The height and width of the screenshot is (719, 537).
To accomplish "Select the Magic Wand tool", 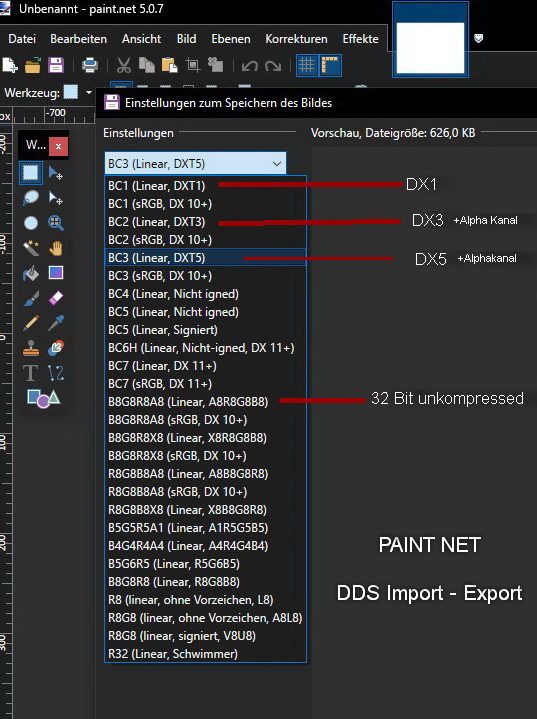I will tap(31, 248).
